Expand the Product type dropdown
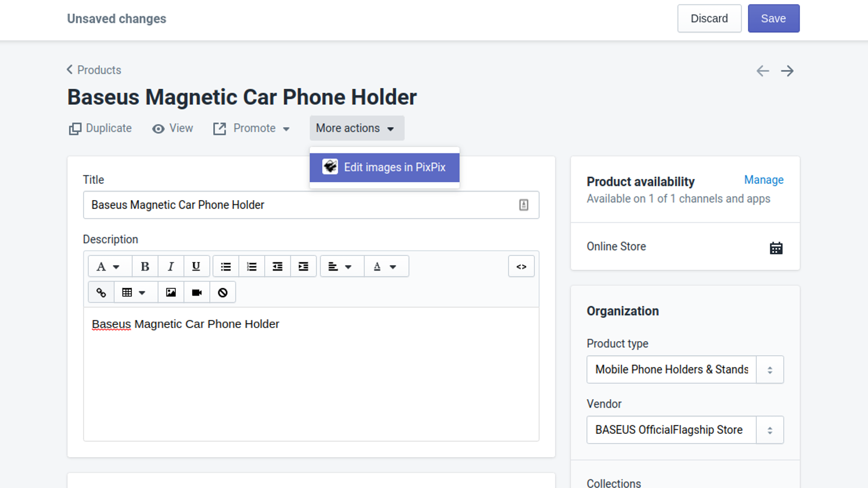The width and height of the screenshot is (868, 488). 769,370
